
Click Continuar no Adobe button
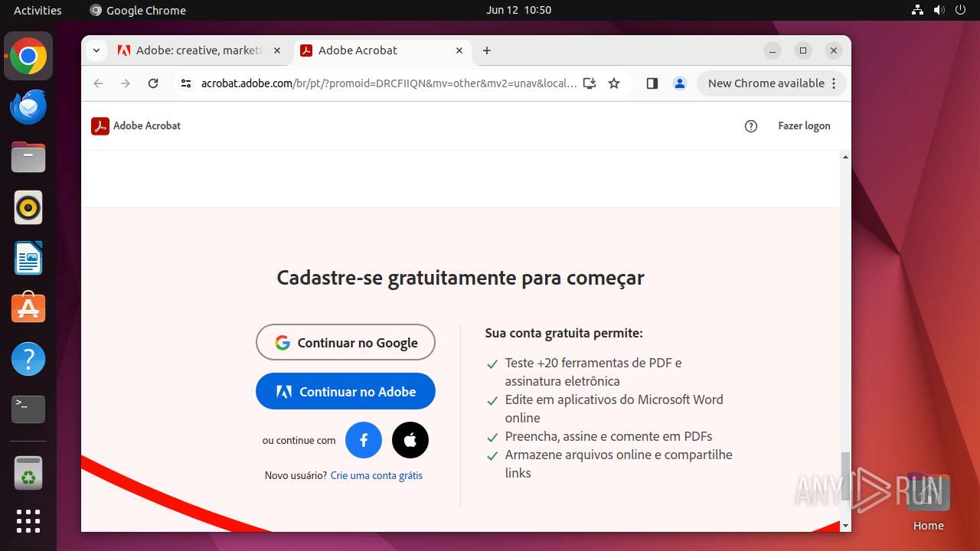(345, 391)
